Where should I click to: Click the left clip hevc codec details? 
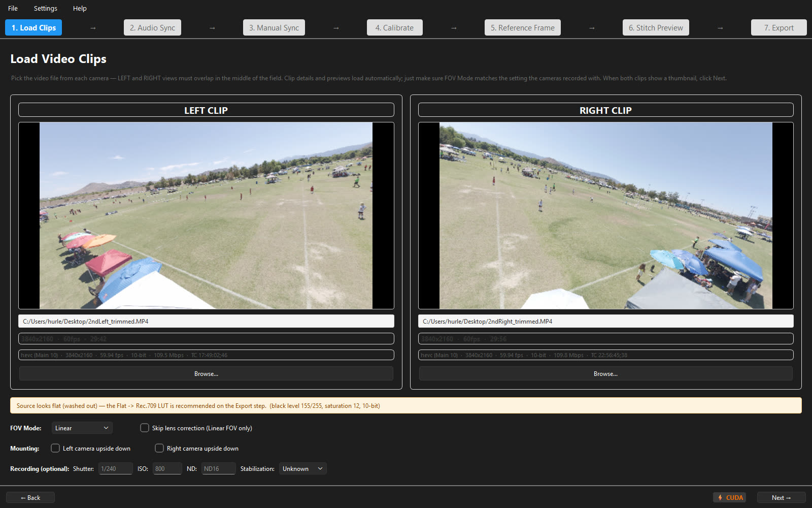point(206,355)
